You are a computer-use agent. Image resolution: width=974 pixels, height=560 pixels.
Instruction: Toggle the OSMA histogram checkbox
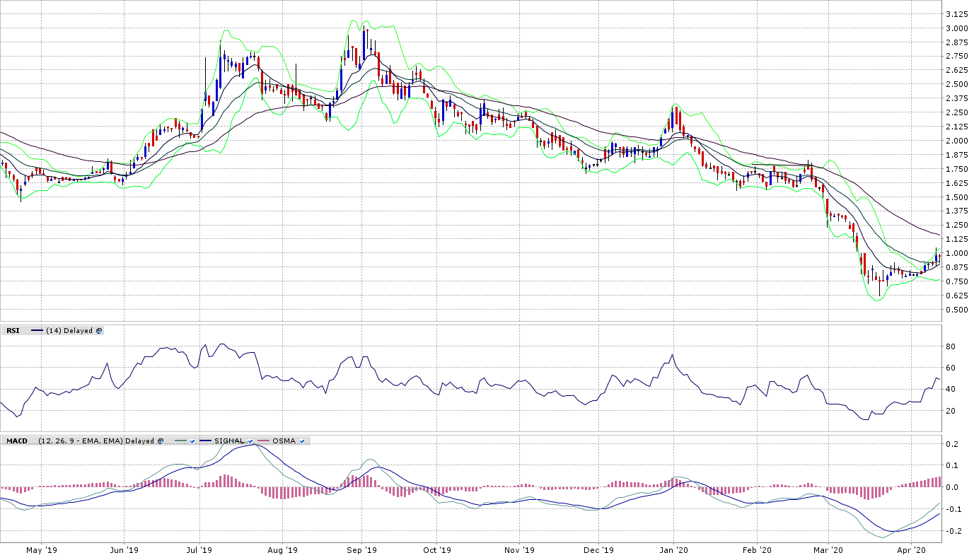(x=302, y=441)
